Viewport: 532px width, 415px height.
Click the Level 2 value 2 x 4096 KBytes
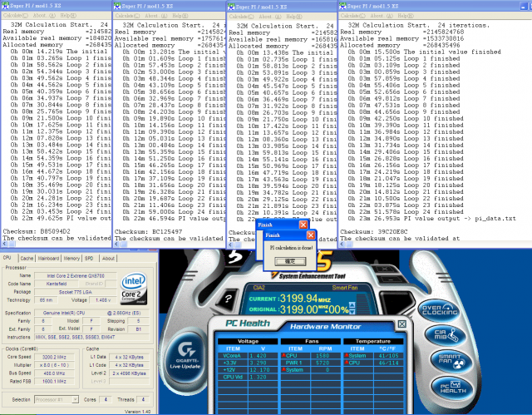point(129,373)
